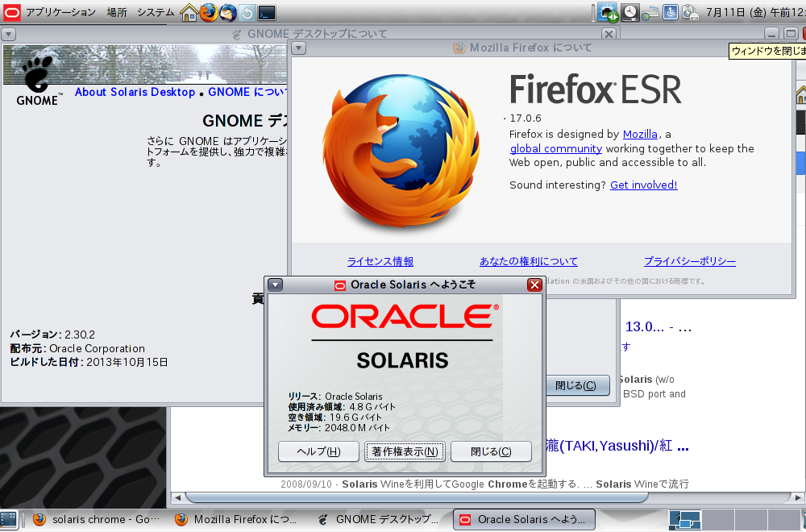Open ライセンス情報 link
The height and width of the screenshot is (532, 806).
point(380,261)
